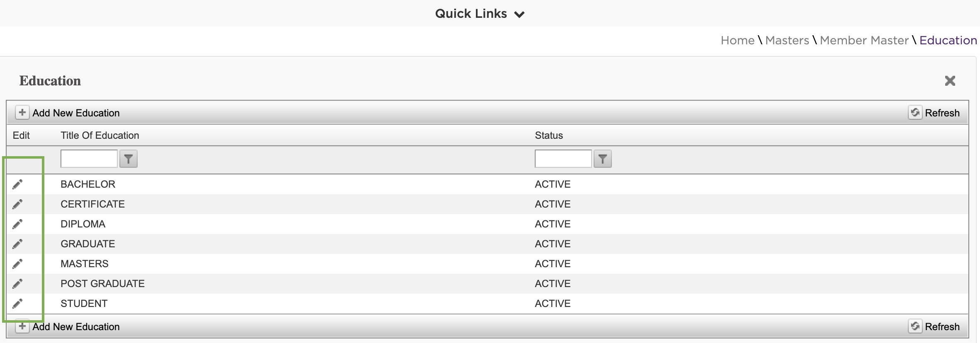
Task: Open the Status column filter funnel
Action: click(603, 159)
